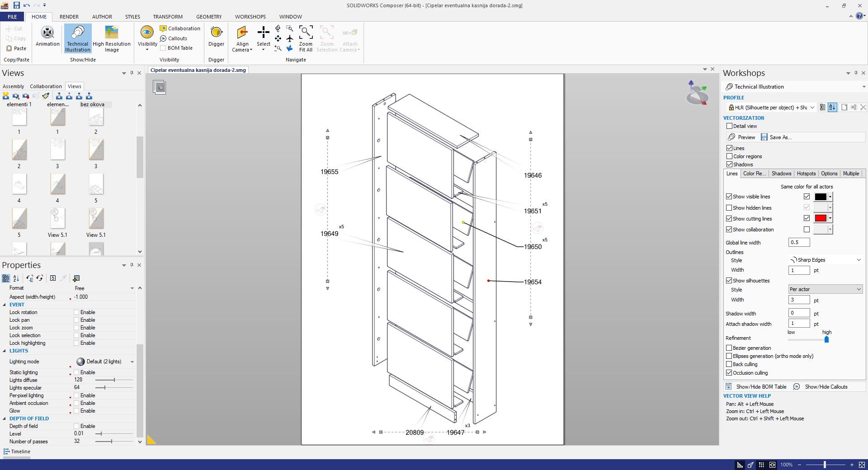The height and width of the screenshot is (470, 868).
Task: Enable the Detail view checkbox
Action: click(729, 126)
